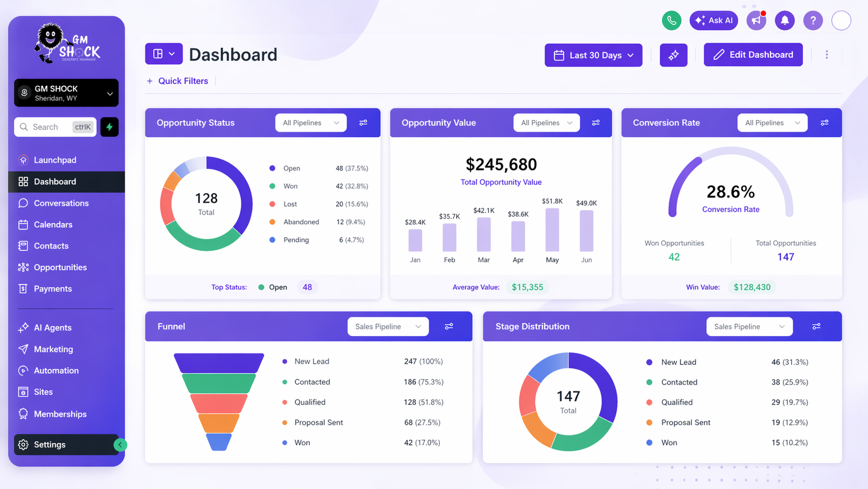Add Quick Filters
The height and width of the screenshot is (489, 868).
(178, 81)
